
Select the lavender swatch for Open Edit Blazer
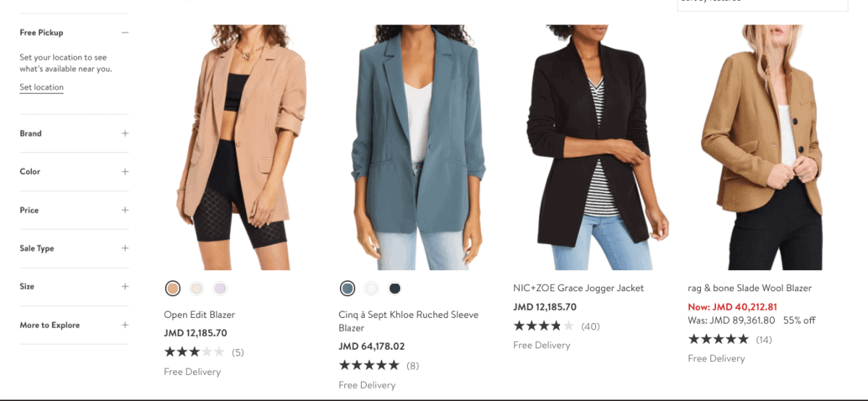click(221, 288)
